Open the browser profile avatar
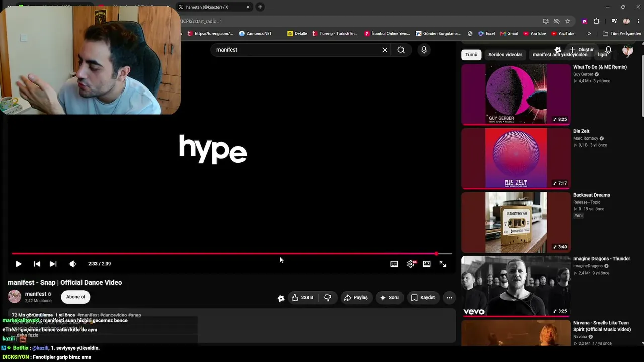 pyautogui.click(x=626, y=21)
